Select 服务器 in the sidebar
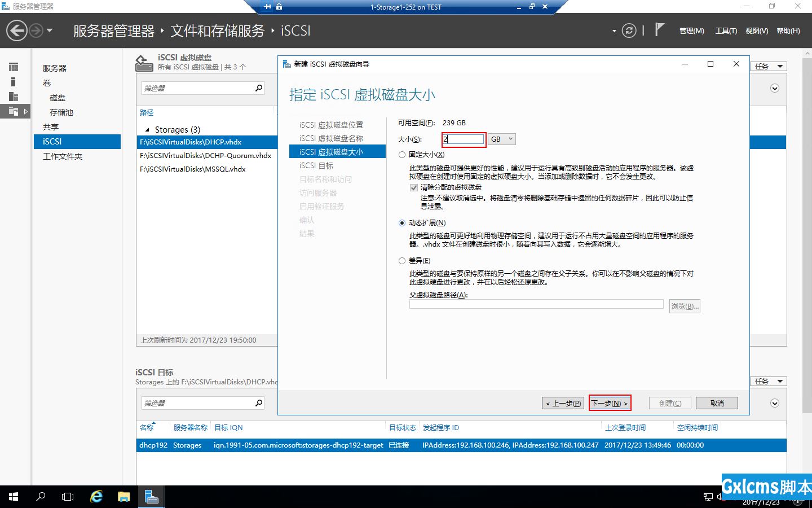This screenshot has height=508, width=812. 55,68
